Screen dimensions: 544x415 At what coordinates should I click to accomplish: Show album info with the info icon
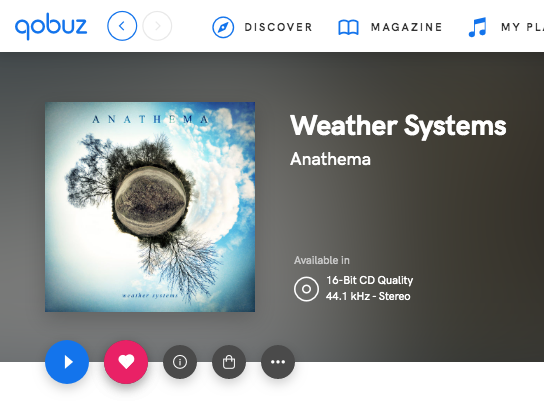coord(180,362)
